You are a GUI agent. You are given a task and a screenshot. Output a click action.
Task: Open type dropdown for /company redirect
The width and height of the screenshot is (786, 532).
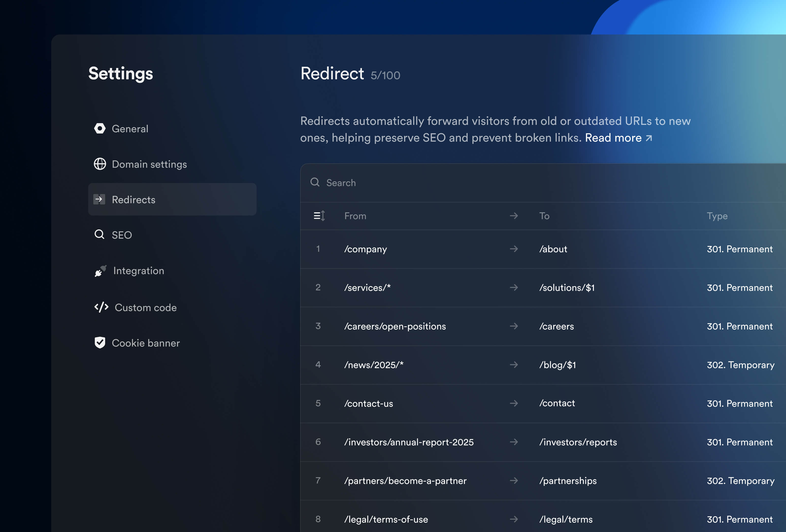740,249
